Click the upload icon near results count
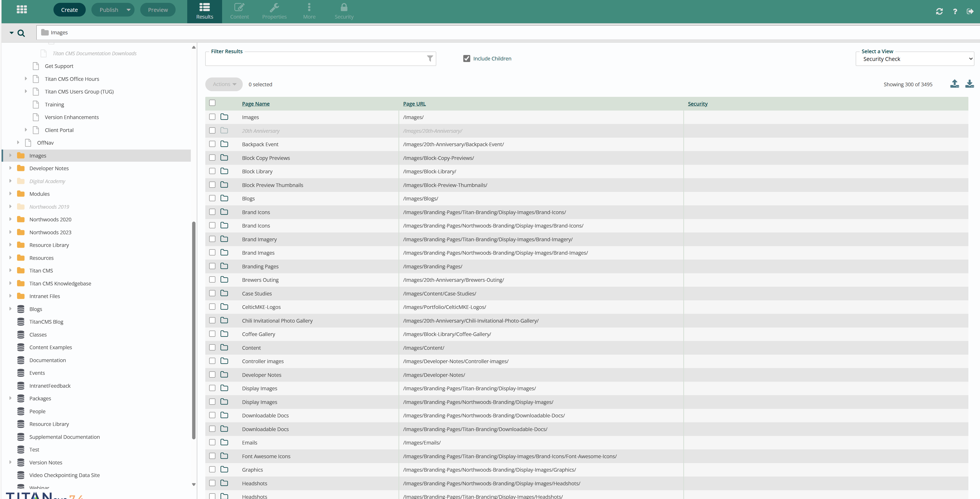Screen dimensions: 980x499 click(x=954, y=84)
